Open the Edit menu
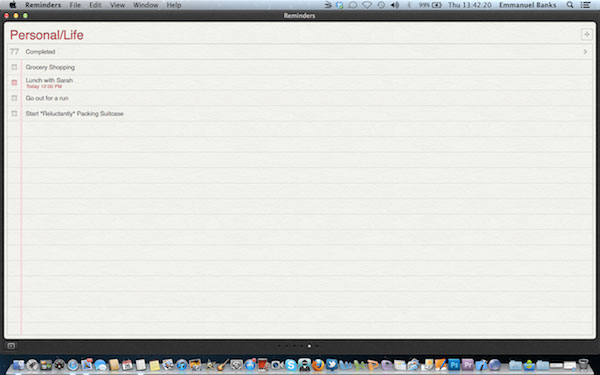This screenshot has width=600, height=375. pyautogui.click(x=95, y=5)
